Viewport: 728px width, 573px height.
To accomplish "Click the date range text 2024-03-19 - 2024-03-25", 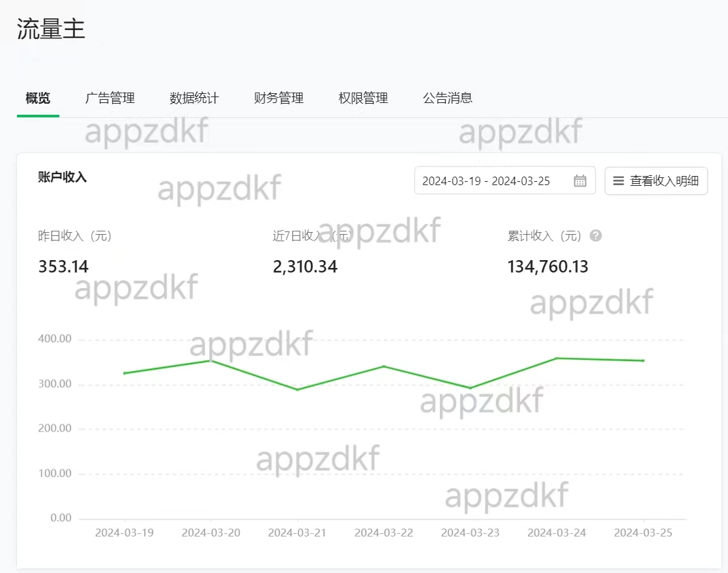I will tap(486, 181).
